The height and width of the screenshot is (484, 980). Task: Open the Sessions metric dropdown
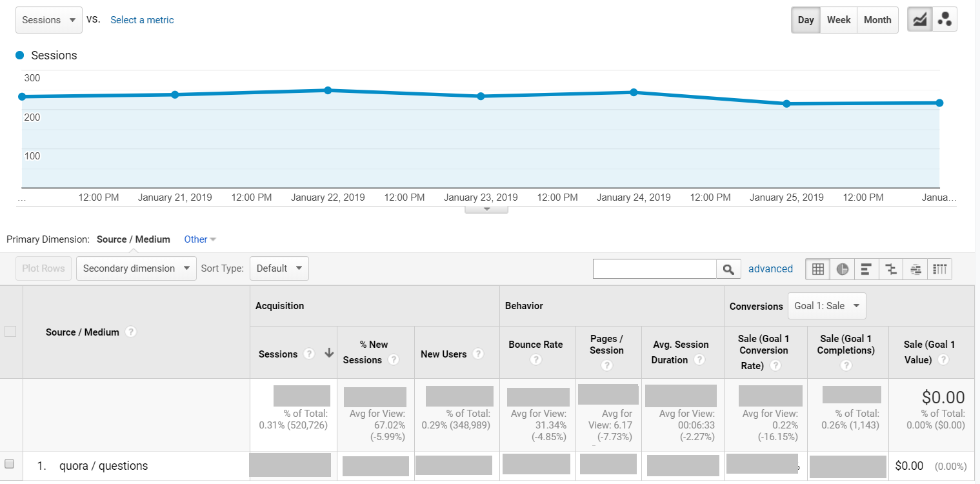pyautogui.click(x=49, y=20)
